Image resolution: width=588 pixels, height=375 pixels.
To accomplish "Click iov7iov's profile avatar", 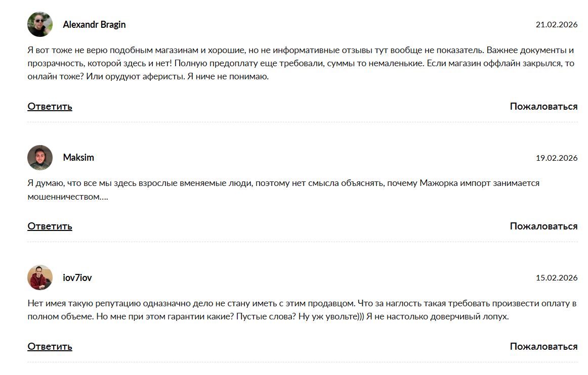I will point(40,277).
